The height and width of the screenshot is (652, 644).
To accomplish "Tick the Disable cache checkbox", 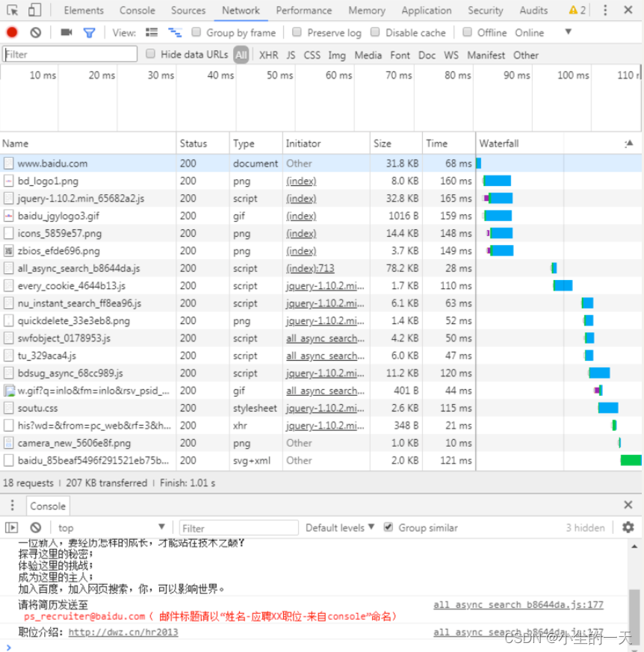I will 375,32.
